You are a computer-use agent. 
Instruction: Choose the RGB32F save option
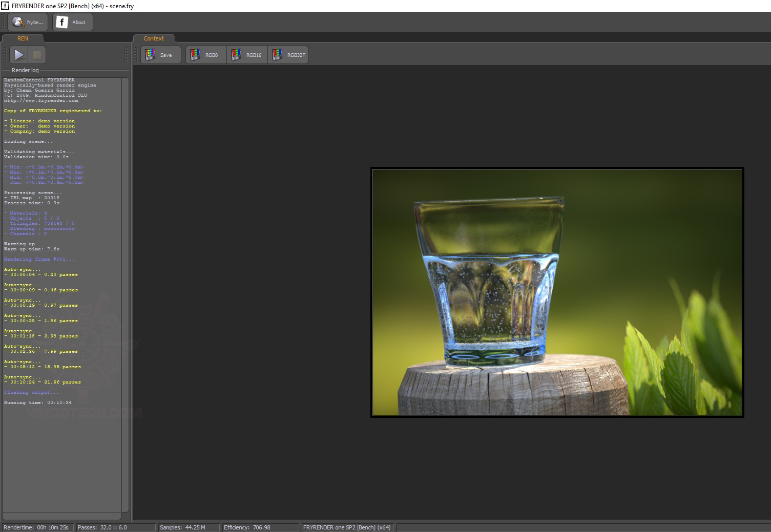[288, 55]
